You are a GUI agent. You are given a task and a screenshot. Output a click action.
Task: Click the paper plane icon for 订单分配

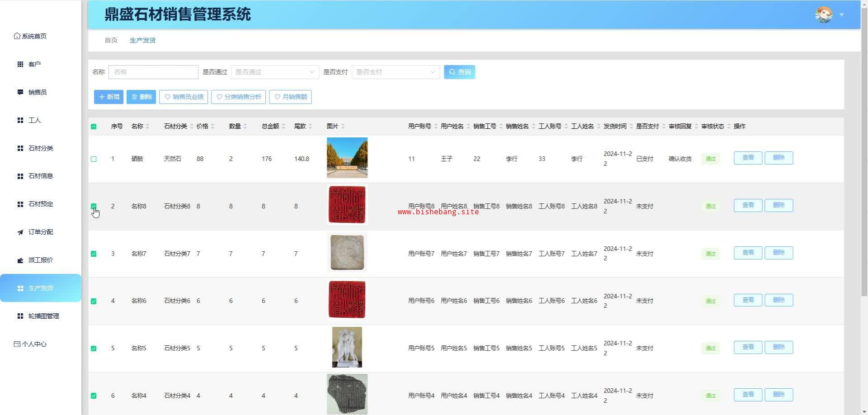[20, 232]
